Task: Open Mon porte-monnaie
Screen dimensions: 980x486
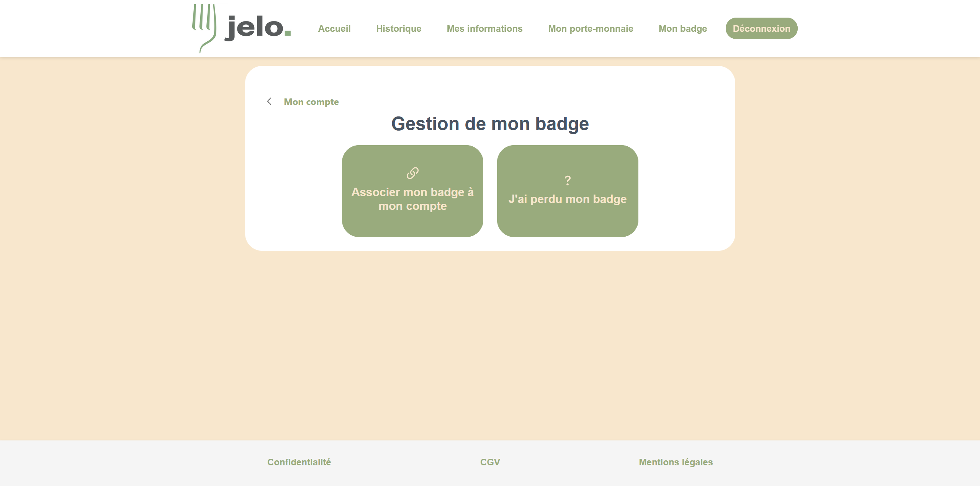Action: pos(590,28)
